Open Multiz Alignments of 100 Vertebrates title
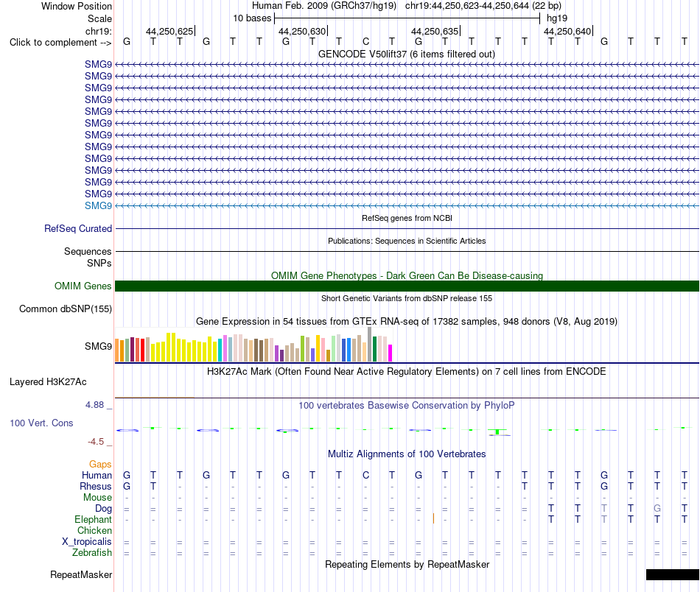 pyautogui.click(x=407, y=454)
